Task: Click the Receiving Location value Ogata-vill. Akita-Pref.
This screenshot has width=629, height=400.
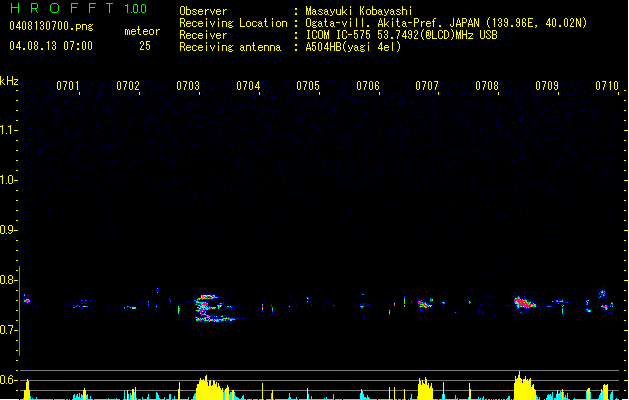Action: tap(446, 23)
